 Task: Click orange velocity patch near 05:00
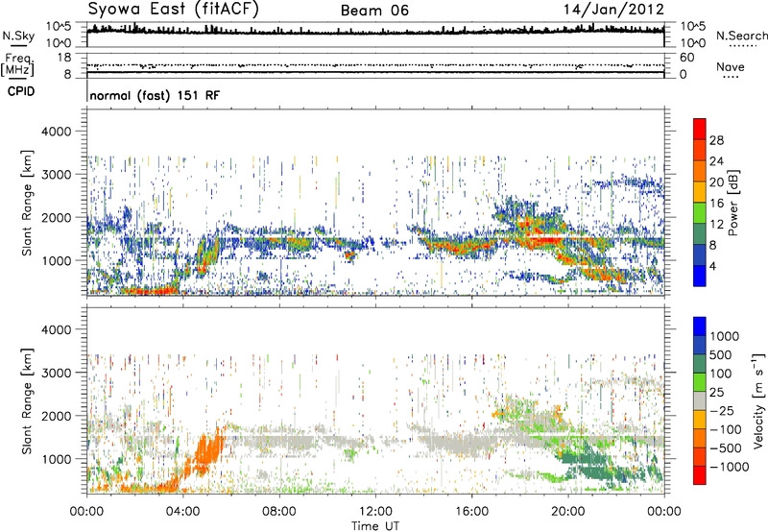point(209,449)
